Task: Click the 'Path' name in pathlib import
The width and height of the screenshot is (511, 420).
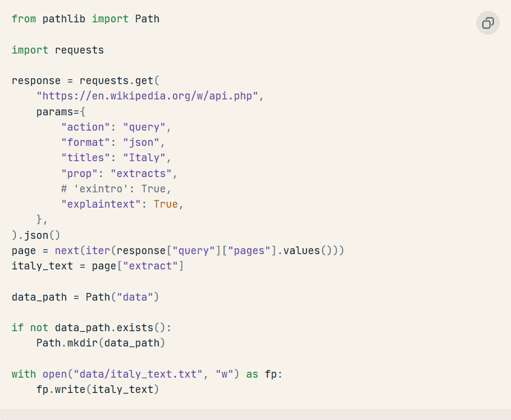Action: click(148, 19)
